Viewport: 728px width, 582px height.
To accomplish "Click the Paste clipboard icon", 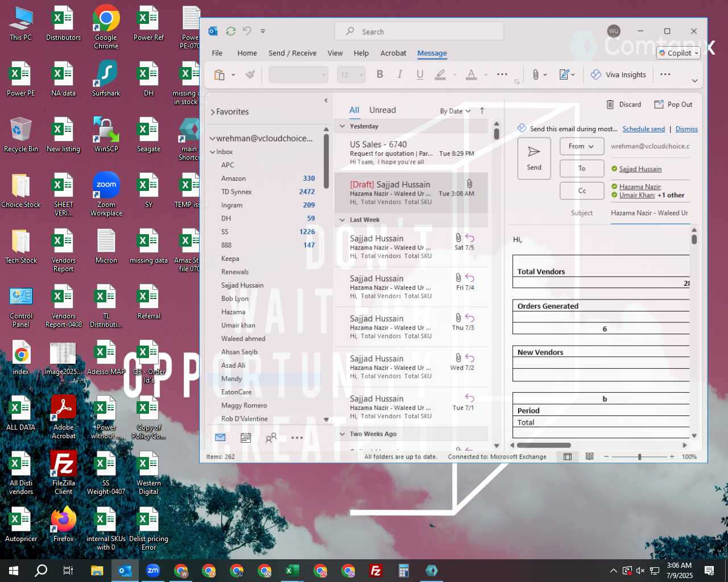I will (220, 74).
